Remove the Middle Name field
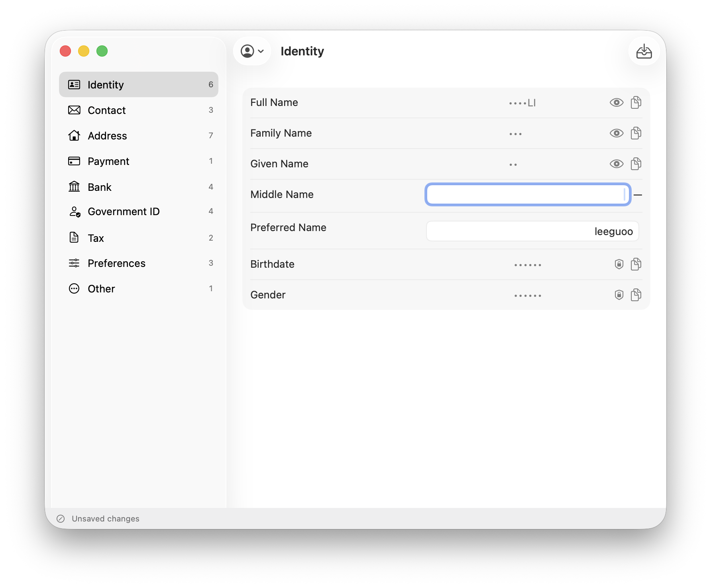The height and width of the screenshot is (588, 711). tap(638, 195)
